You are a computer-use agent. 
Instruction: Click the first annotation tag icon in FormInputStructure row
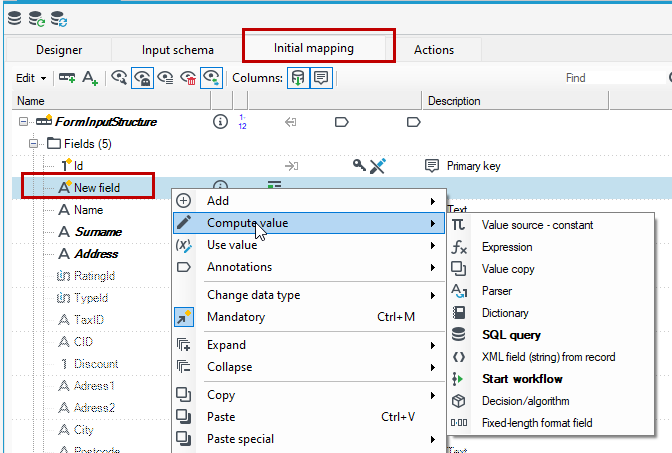click(x=342, y=123)
